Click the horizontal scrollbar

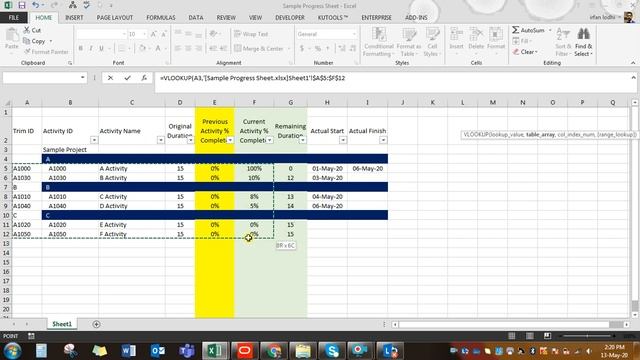(510, 324)
